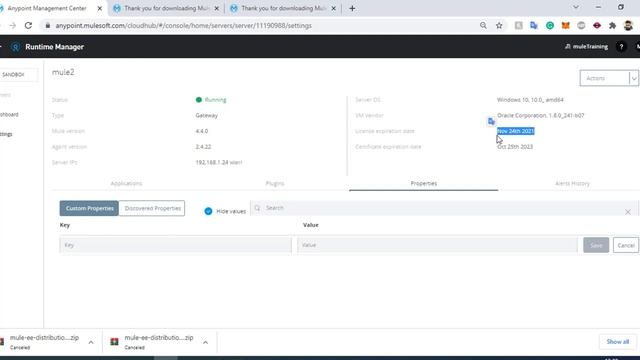Expand the first mule-ee-distribution download options chevron
Viewport: 640px width, 360px height.
91,342
